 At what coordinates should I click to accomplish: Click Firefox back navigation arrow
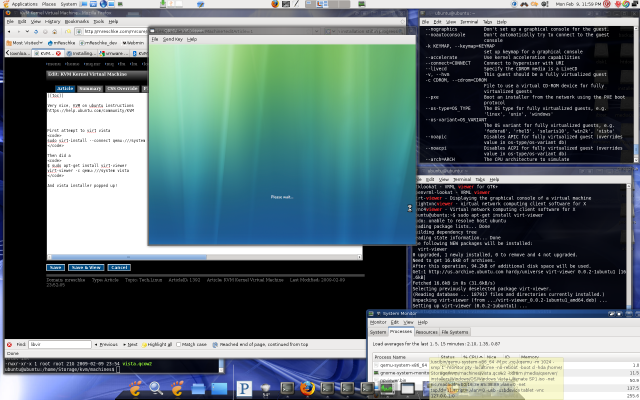pyautogui.click(x=9, y=31)
